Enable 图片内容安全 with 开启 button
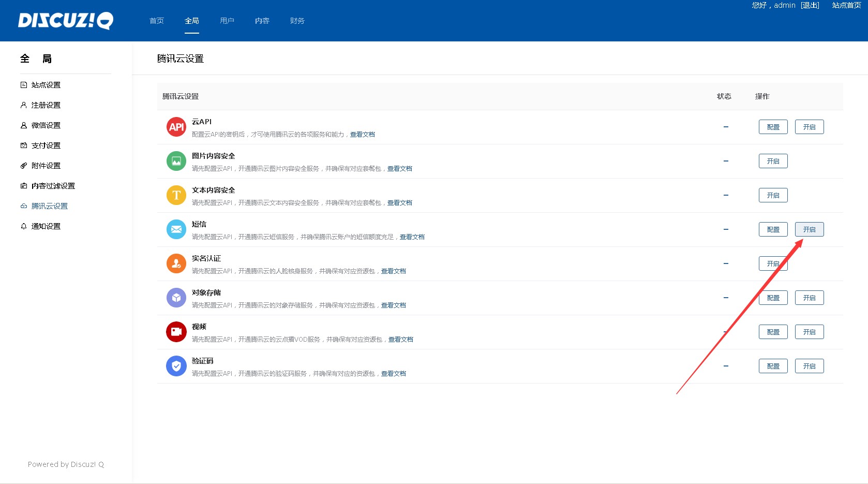 [x=773, y=161]
